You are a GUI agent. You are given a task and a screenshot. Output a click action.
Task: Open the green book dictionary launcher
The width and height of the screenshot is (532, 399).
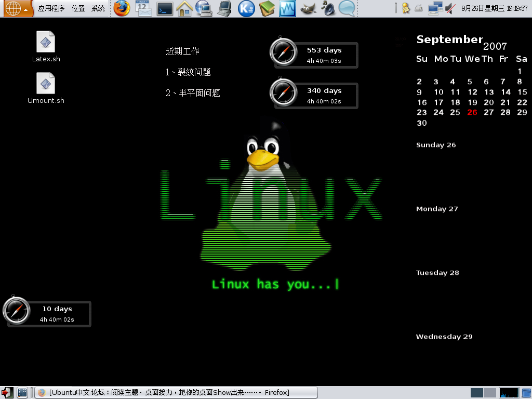tap(267, 8)
